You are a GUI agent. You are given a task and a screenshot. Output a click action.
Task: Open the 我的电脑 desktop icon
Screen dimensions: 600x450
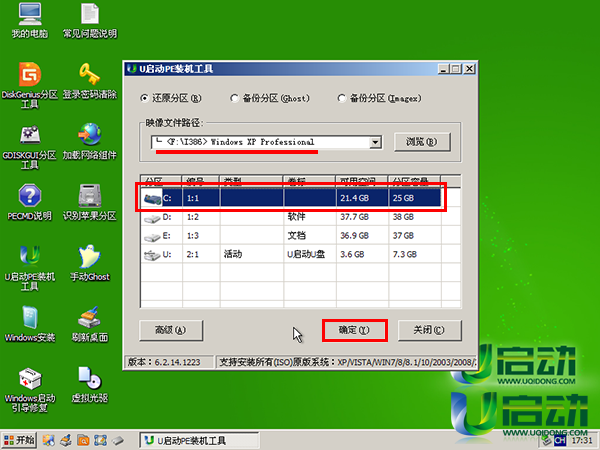click(x=30, y=20)
